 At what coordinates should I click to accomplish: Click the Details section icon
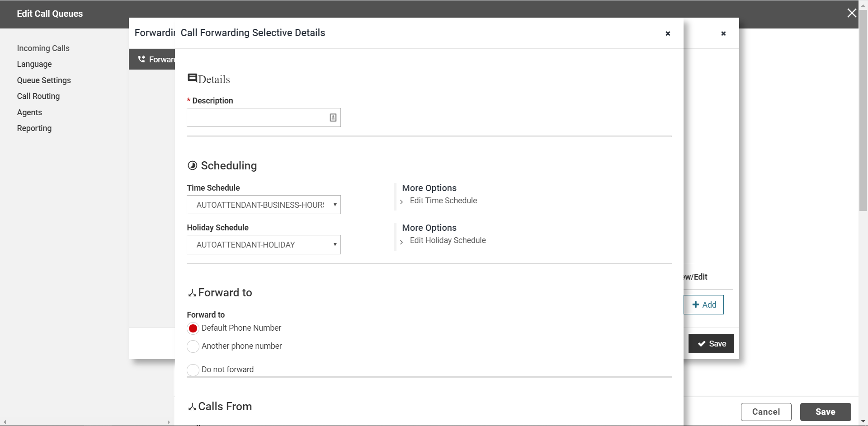(x=193, y=78)
